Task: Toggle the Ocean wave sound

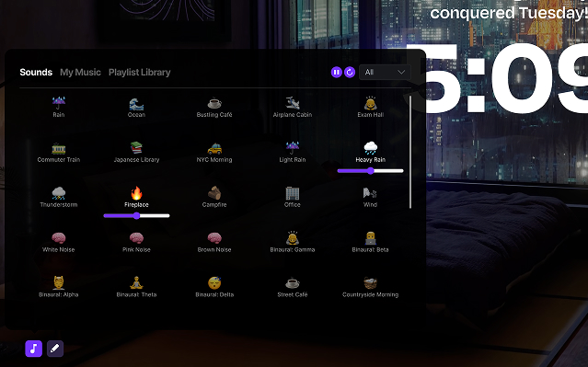Action: click(x=136, y=107)
